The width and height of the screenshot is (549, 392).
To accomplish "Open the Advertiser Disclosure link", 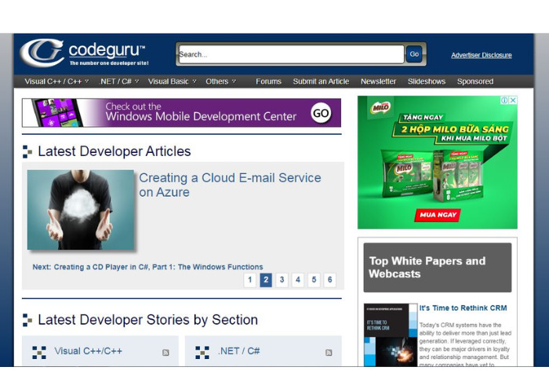I will (481, 56).
